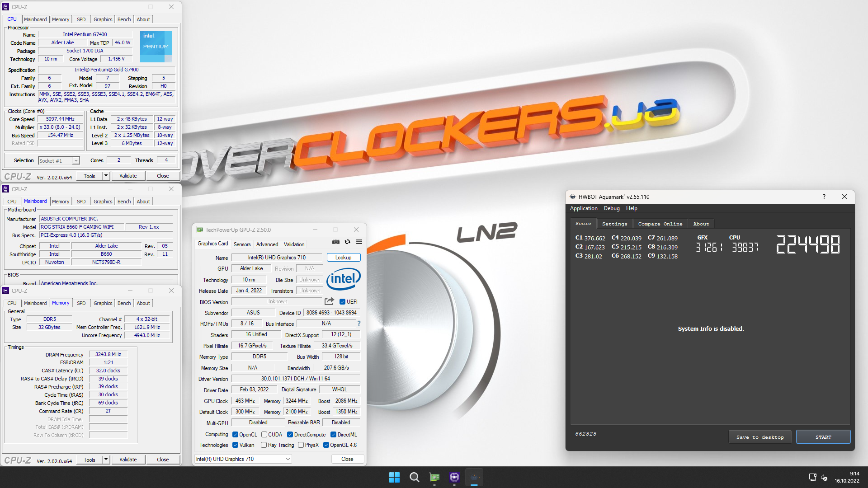Toggle the Ray Tracing checkbox
868x488 pixels.
point(264,445)
